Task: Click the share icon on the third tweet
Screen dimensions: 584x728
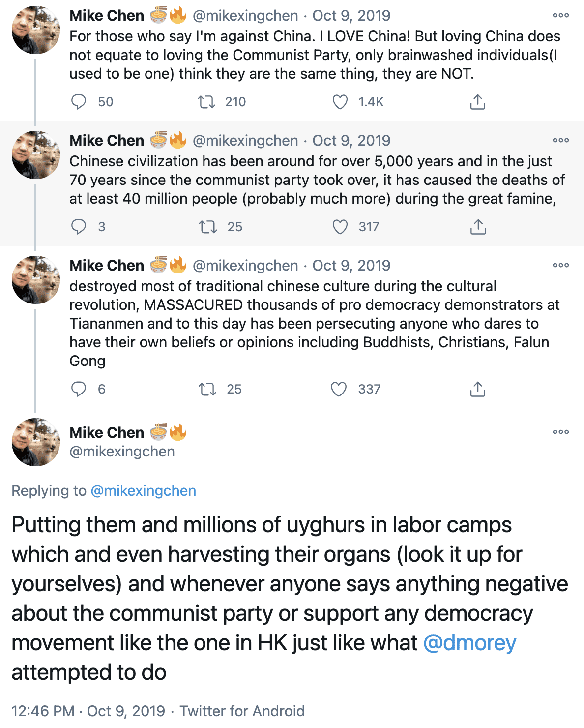Action: tap(477, 389)
